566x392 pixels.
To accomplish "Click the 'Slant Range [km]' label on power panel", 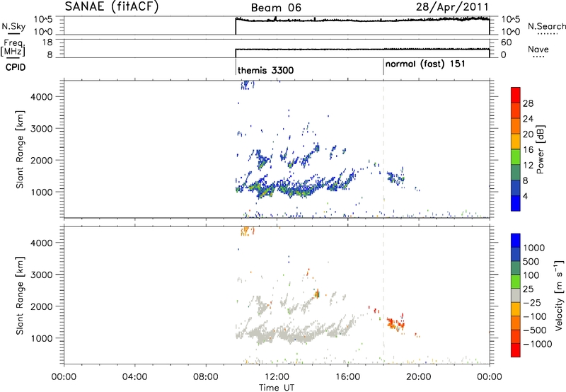I will [x=20, y=149].
